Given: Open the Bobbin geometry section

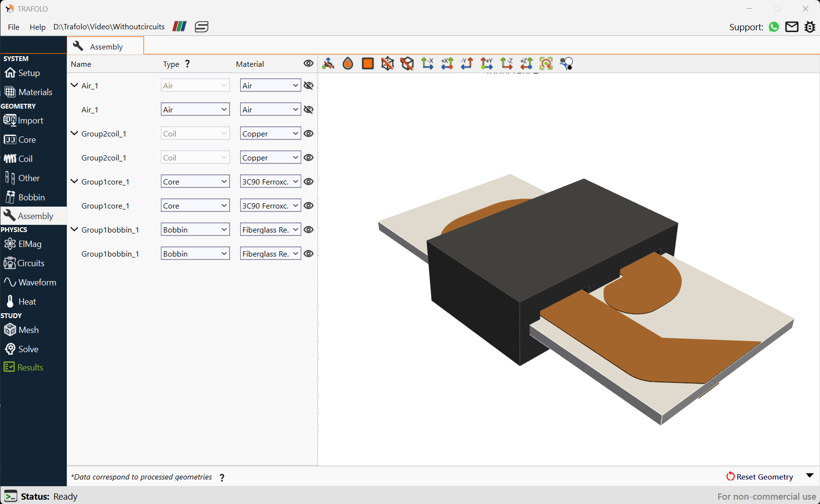Looking at the screenshot, I should (33, 197).
